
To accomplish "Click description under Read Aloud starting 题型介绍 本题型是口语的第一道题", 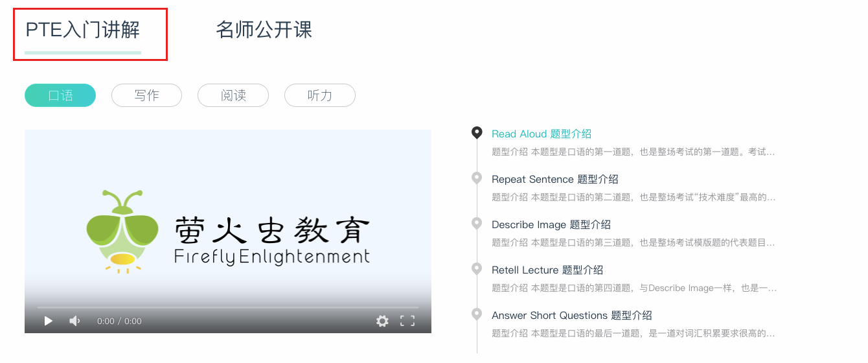I will pos(634,152).
